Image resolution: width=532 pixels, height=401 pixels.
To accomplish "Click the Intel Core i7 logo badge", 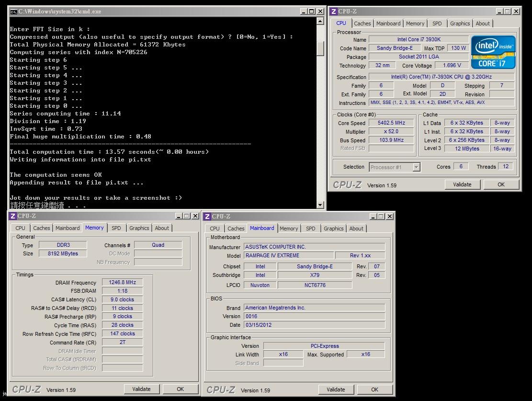I will [493, 52].
